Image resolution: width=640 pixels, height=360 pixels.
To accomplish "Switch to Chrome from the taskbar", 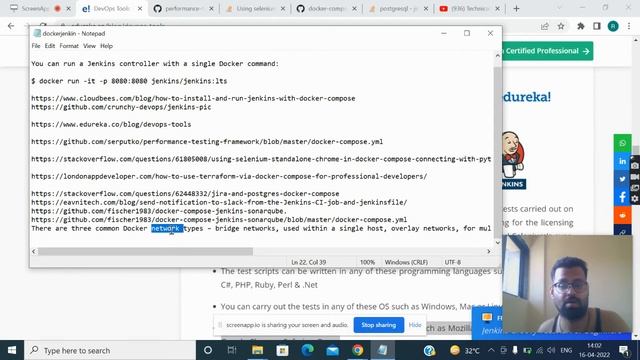I will click(x=358, y=350).
